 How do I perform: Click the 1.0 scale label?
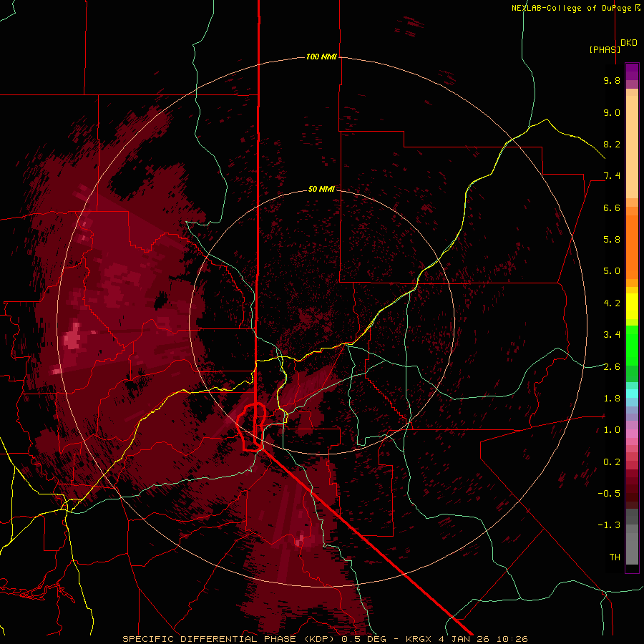612,430
